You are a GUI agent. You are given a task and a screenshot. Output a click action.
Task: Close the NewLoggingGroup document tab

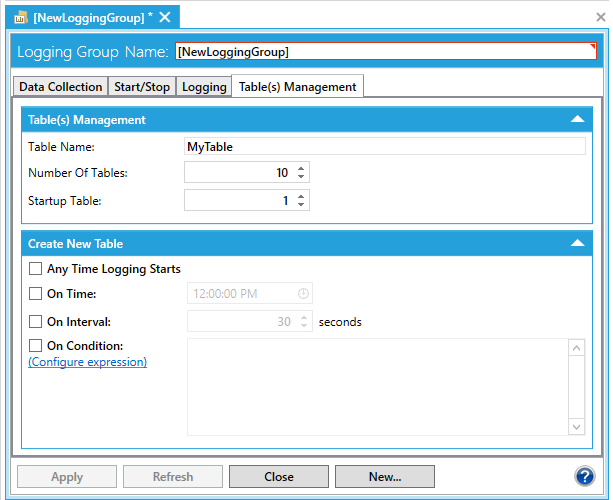[x=165, y=17]
